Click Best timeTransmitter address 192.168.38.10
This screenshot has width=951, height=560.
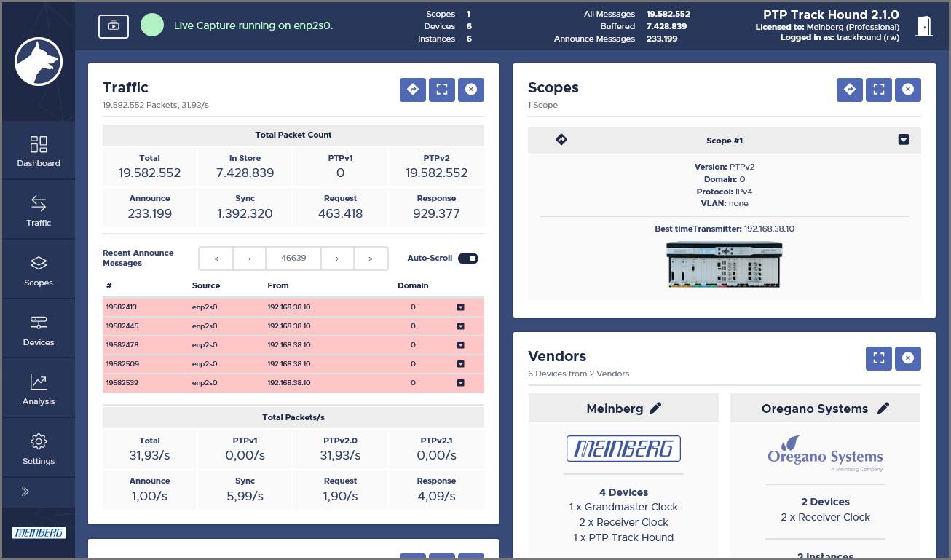[769, 229]
